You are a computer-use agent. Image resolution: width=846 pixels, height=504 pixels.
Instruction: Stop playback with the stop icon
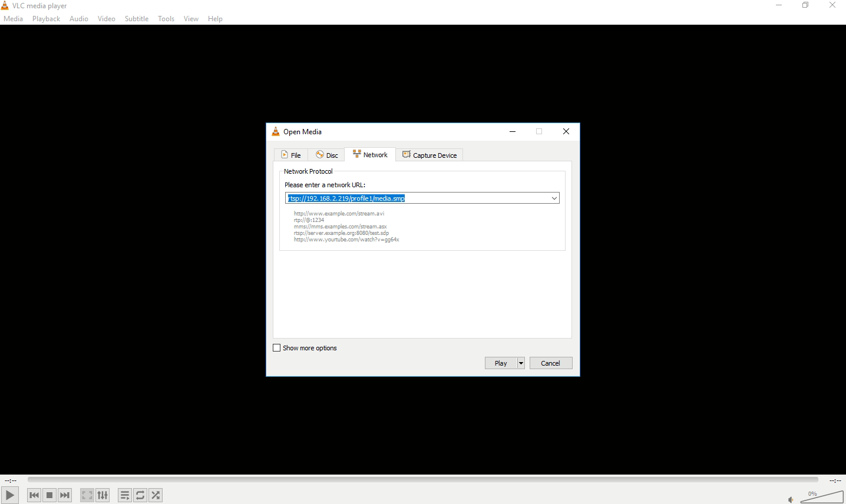tap(49, 495)
